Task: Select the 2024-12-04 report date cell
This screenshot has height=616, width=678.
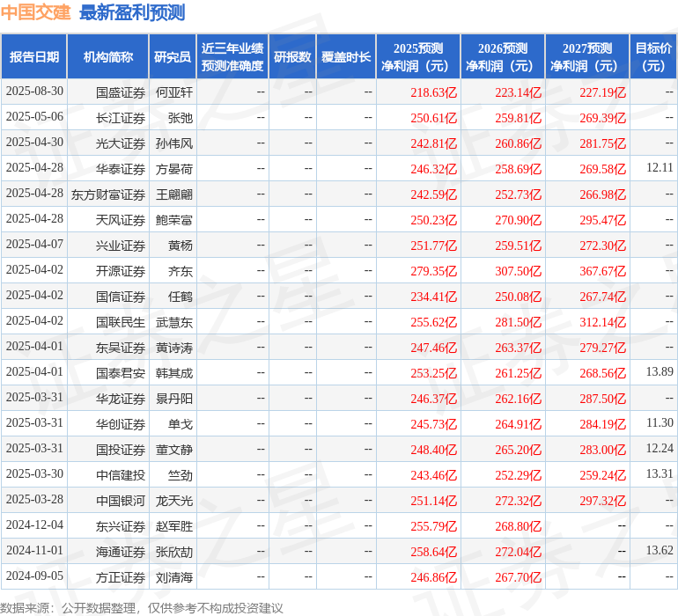Action: pos(34,525)
